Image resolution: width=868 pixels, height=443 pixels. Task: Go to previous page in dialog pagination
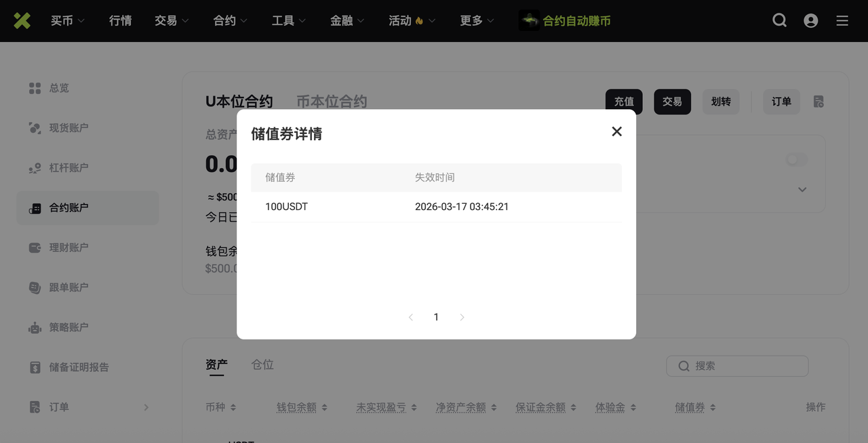click(410, 317)
